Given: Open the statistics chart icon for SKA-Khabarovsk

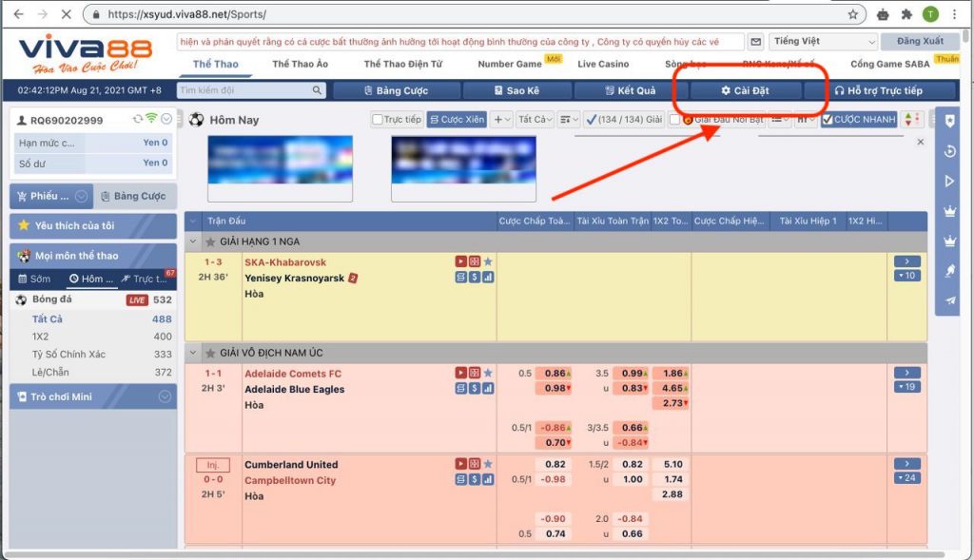Looking at the screenshot, I should click(x=488, y=277).
